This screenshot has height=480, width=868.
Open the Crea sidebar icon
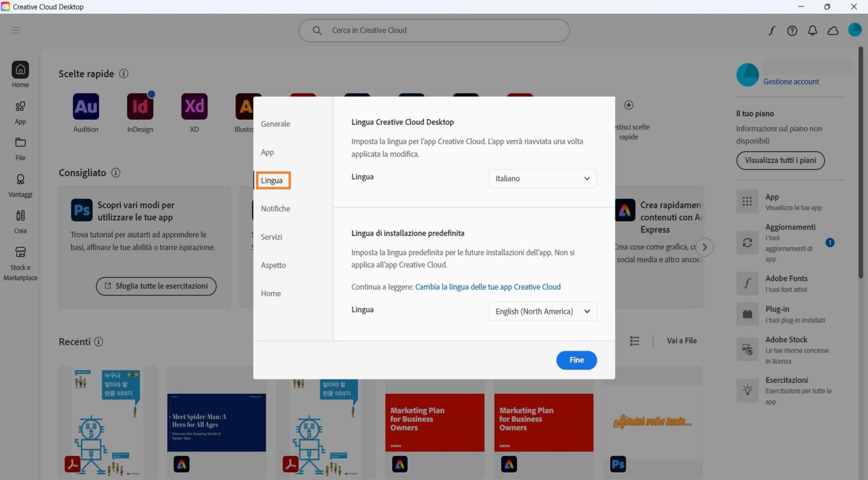tap(20, 215)
